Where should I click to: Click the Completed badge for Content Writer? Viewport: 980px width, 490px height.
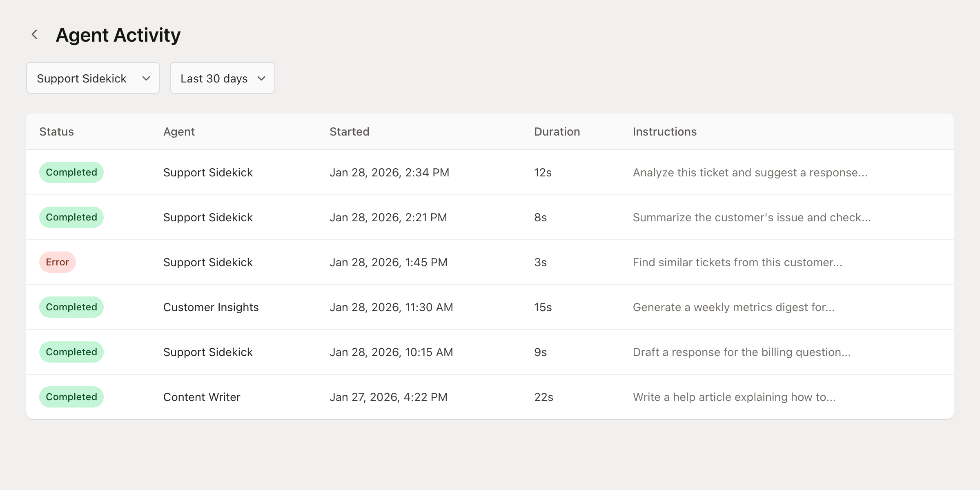click(x=71, y=396)
